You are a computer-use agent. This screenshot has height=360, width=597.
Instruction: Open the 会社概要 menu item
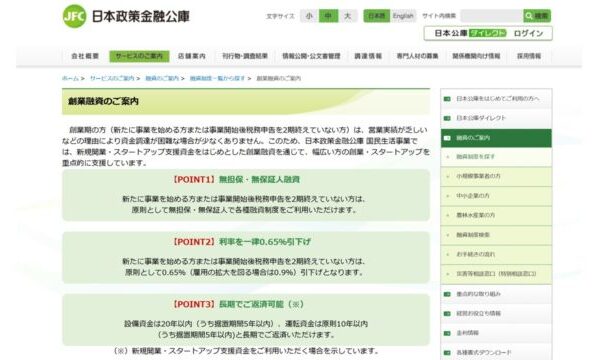(85, 56)
